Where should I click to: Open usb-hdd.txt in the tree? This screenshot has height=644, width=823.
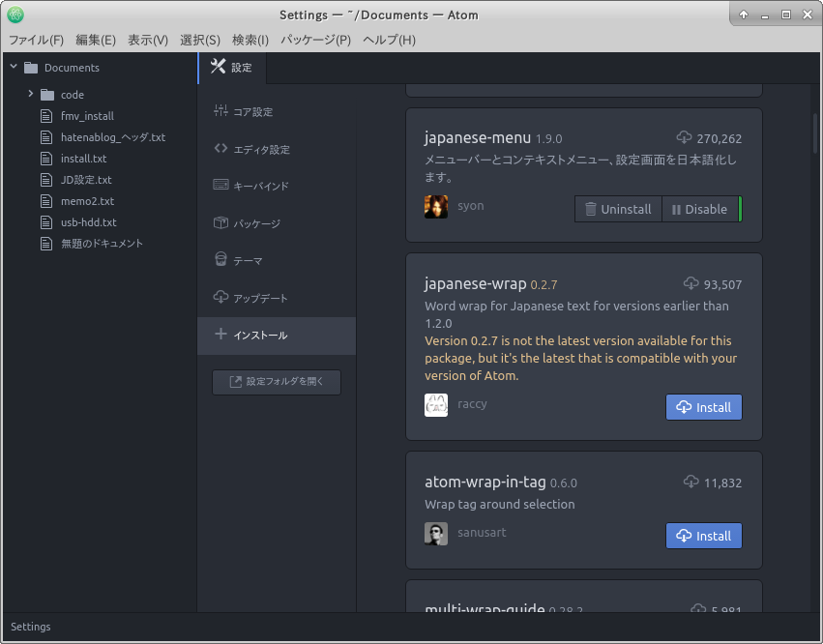pyautogui.click(x=88, y=222)
